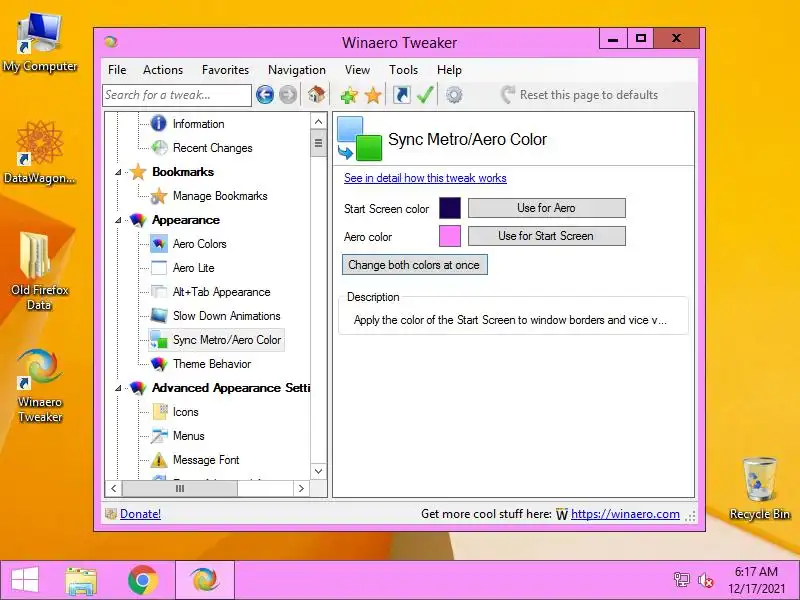Open the Favorites menu
The image size is (800, 600).
(x=226, y=70)
